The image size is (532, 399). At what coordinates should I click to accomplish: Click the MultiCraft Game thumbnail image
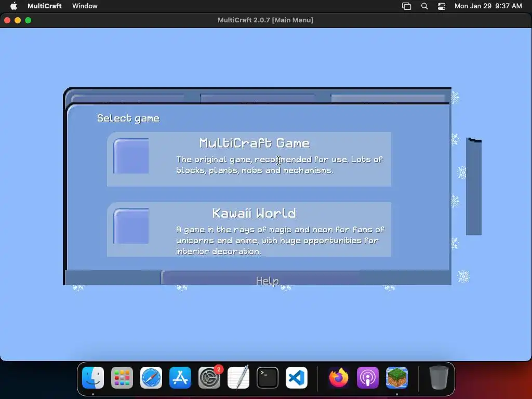(x=131, y=156)
